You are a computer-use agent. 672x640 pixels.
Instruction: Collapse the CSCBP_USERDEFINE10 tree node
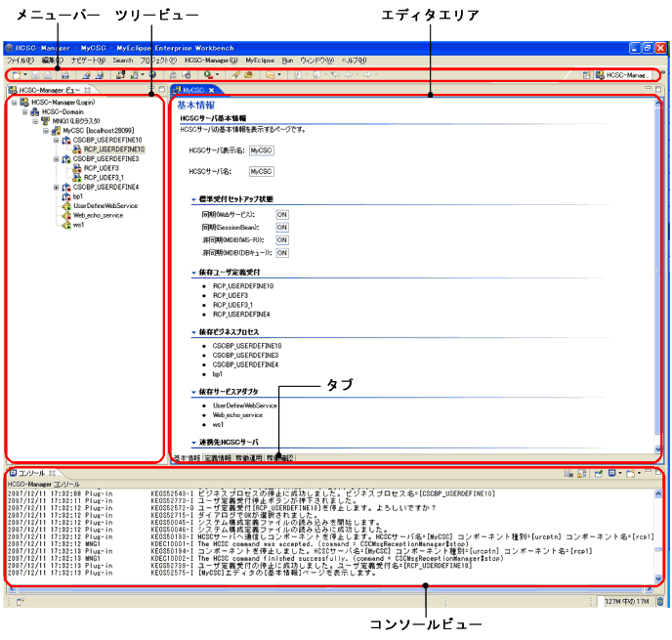pos(56,140)
